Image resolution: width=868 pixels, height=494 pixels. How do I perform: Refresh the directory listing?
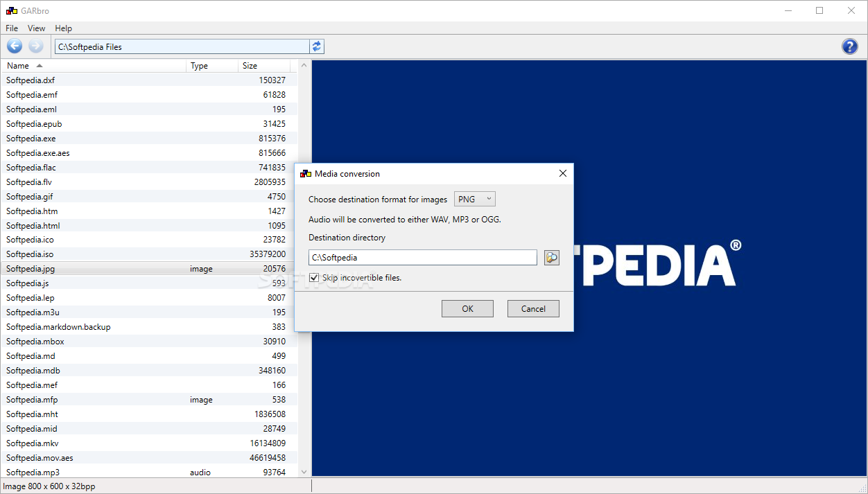point(317,46)
